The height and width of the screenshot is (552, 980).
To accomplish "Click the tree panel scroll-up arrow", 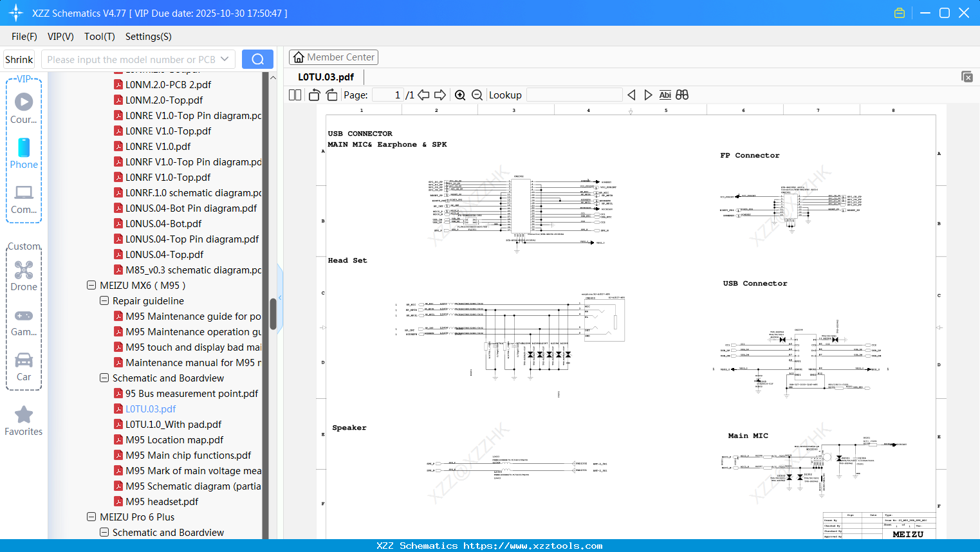I will 273,77.
